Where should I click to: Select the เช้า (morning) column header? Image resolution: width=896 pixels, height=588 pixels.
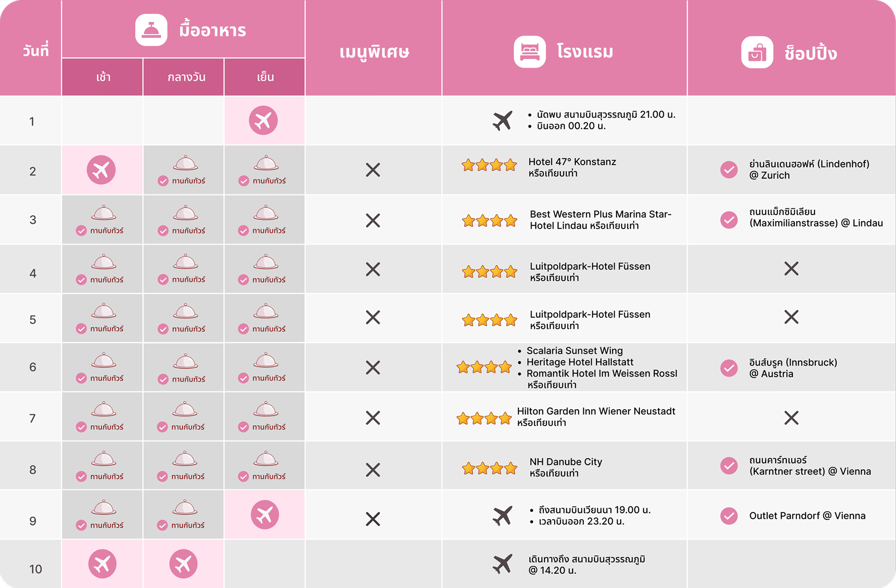point(103,77)
